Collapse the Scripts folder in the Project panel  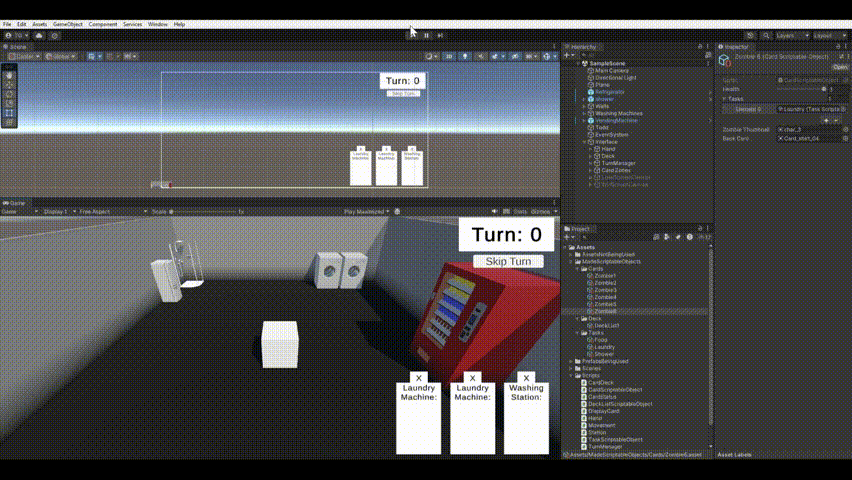coord(572,376)
